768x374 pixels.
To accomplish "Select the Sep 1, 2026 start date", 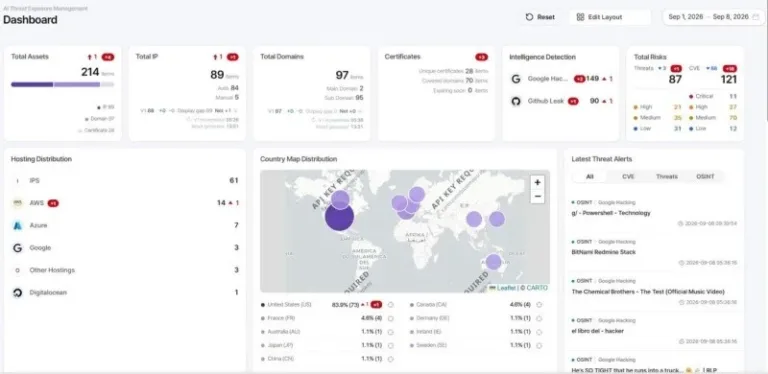I will click(x=686, y=17).
